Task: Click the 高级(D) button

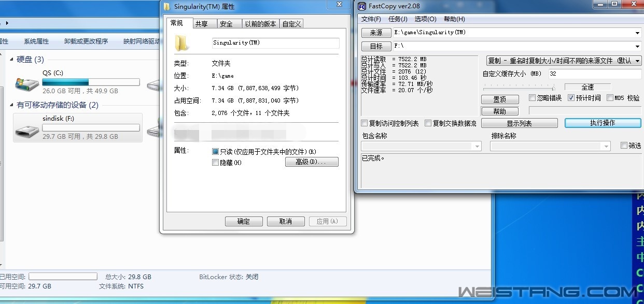Action: (x=312, y=162)
